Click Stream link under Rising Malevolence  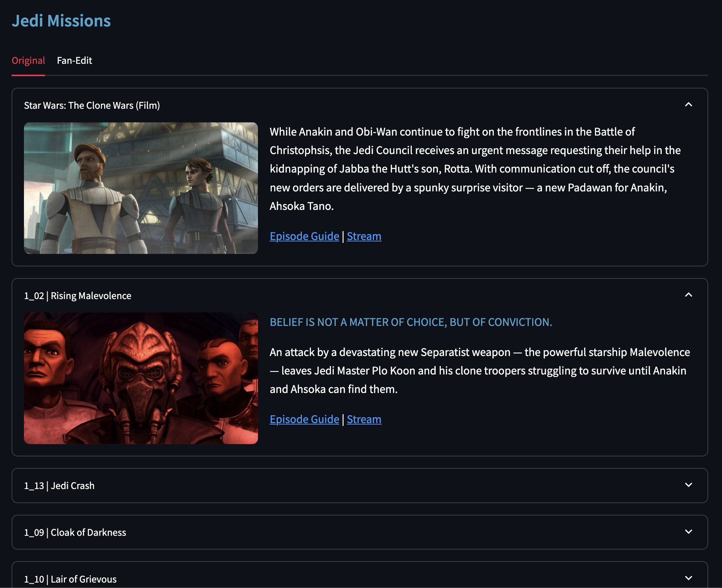(364, 419)
